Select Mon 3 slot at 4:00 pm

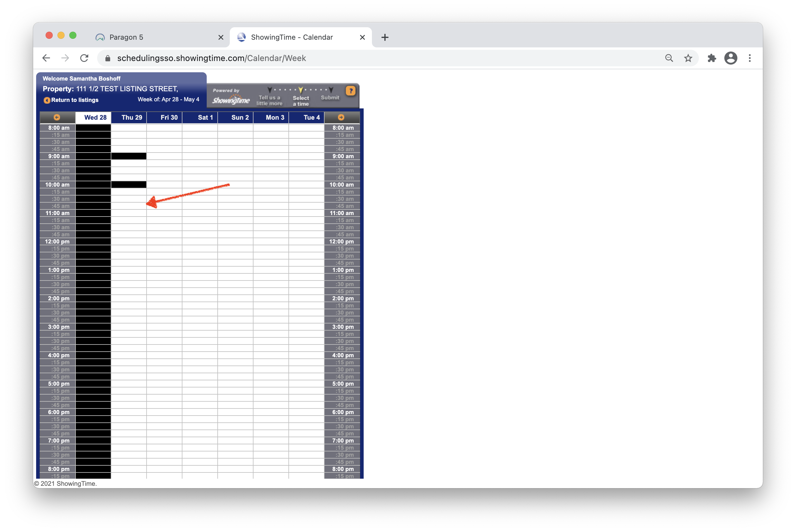tap(271, 355)
